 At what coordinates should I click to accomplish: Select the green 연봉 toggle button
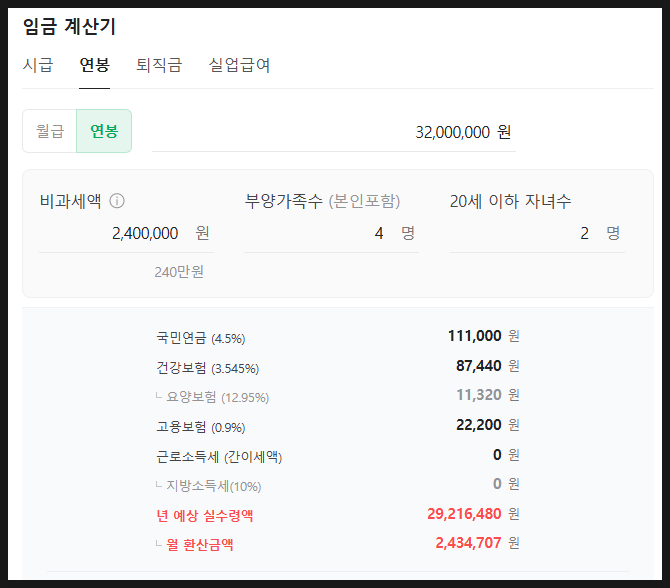pyautogui.click(x=104, y=131)
